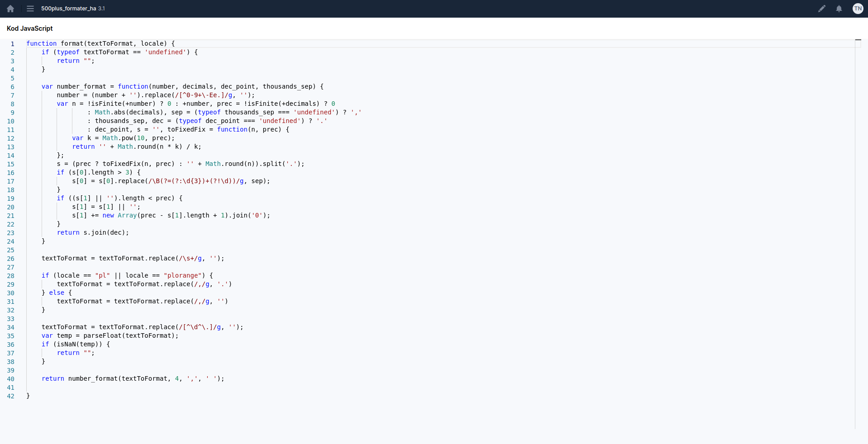Screen dimensions: 868x444
Task: Click the closing brace on line 42
Action: [x=28, y=396]
